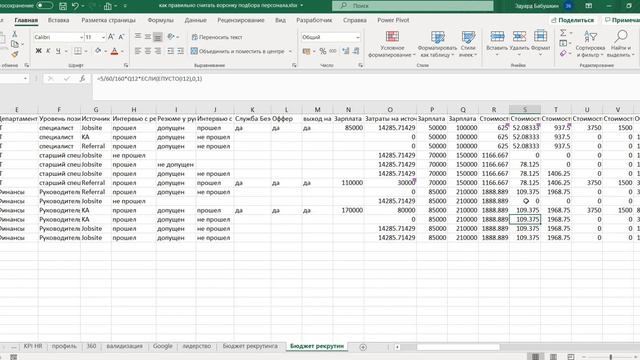The width and height of the screenshot is (640, 360).
Task: Click the Поделиться share button
Action: [x=573, y=20]
